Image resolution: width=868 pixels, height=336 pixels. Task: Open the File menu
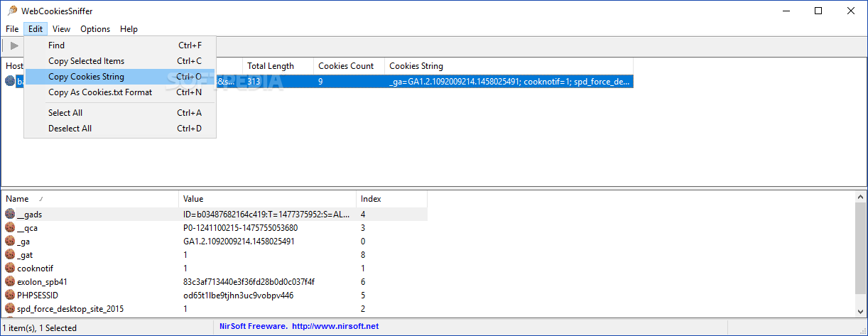pos(12,29)
